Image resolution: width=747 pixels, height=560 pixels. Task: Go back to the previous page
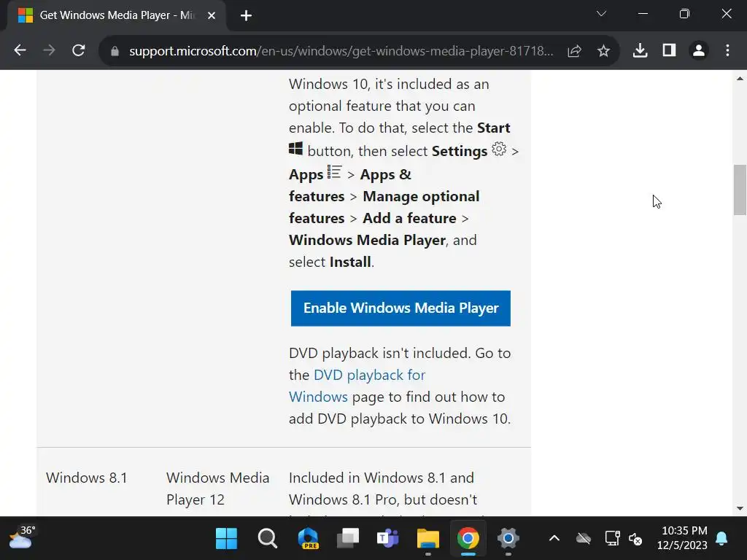(20, 50)
